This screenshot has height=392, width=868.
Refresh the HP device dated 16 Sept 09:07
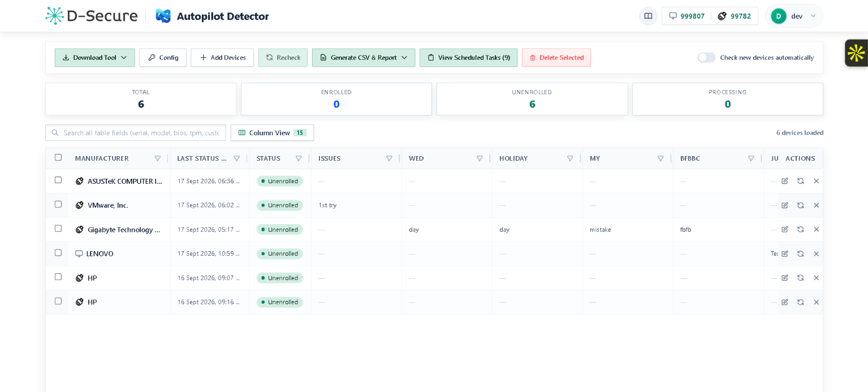801,278
